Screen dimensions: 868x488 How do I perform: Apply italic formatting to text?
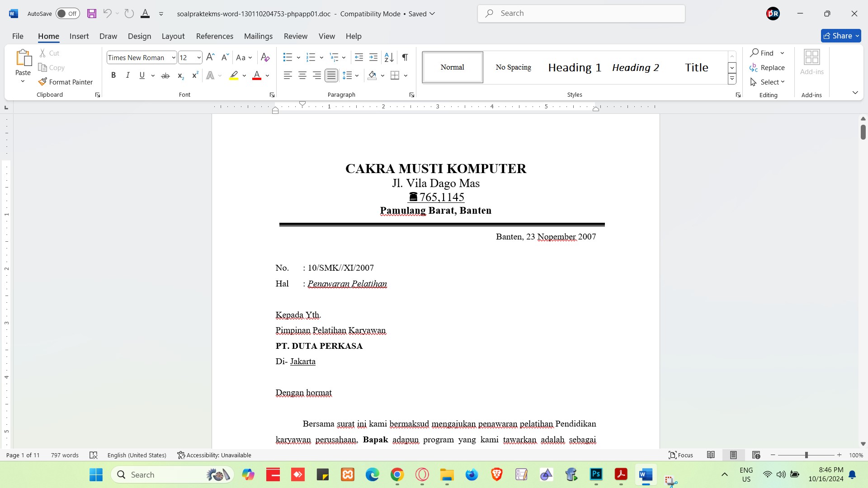(x=127, y=75)
